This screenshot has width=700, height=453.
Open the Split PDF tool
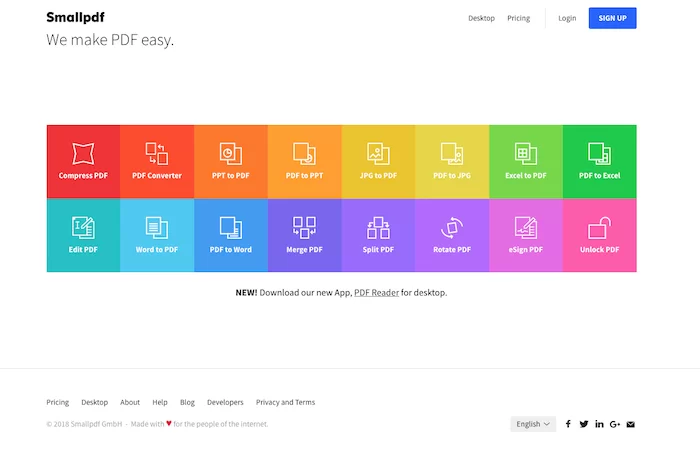point(378,235)
